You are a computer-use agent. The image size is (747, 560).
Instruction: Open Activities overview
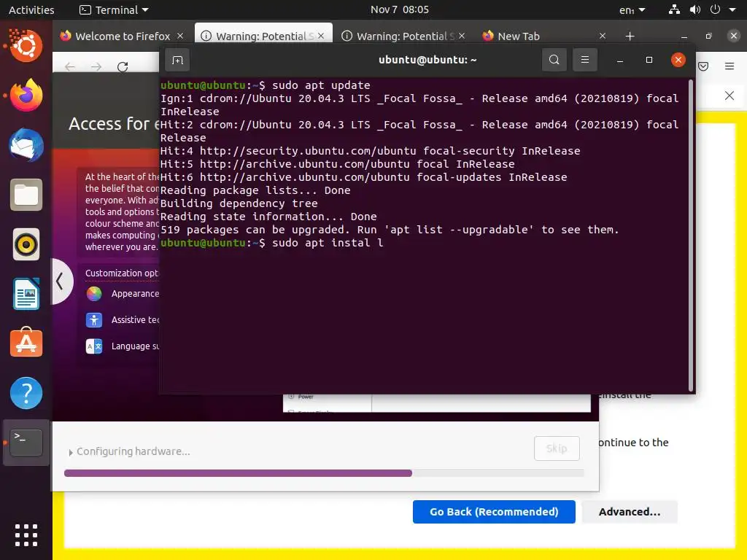click(31, 9)
